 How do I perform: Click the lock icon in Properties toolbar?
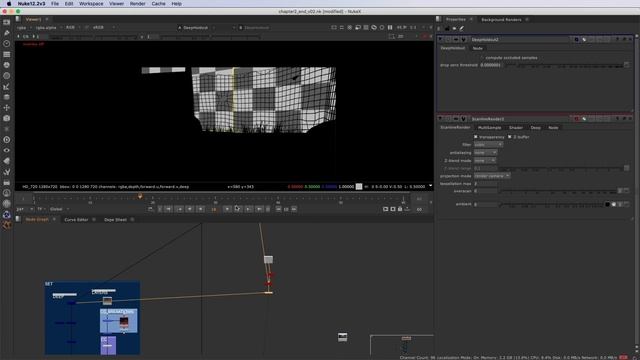click(447, 29)
